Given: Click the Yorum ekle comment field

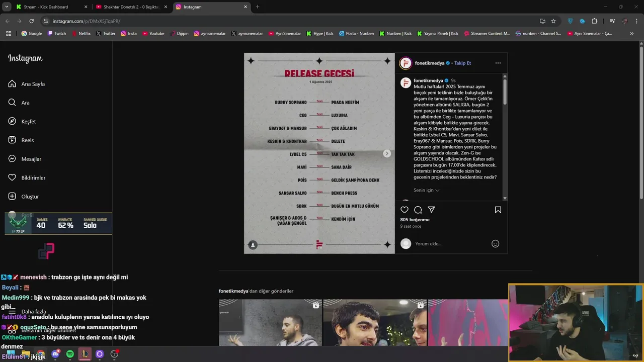Looking at the screenshot, I should [451, 244].
